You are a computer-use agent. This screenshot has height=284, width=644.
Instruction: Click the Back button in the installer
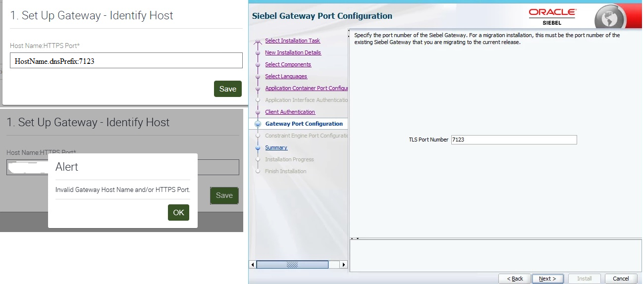pos(514,279)
